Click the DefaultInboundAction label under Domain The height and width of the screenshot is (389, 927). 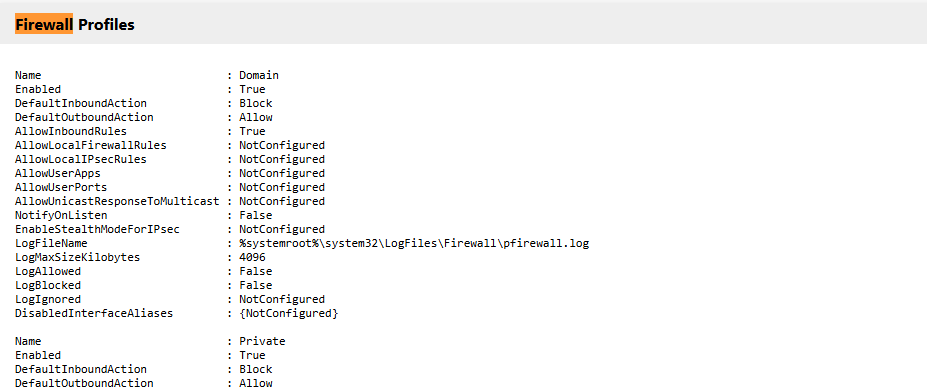coord(81,103)
